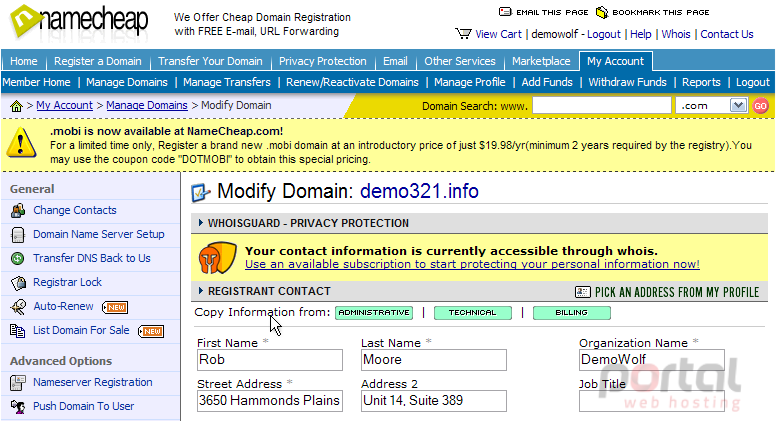Image resolution: width=776 pixels, height=422 pixels.
Task: Click the protect personal information subscription link
Action: click(472, 264)
